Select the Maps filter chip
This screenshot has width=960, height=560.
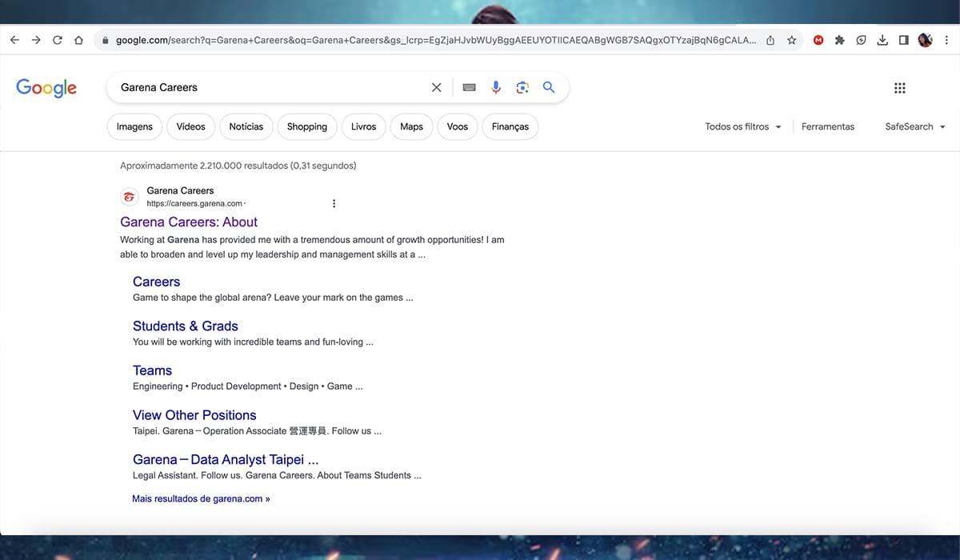[x=411, y=126]
